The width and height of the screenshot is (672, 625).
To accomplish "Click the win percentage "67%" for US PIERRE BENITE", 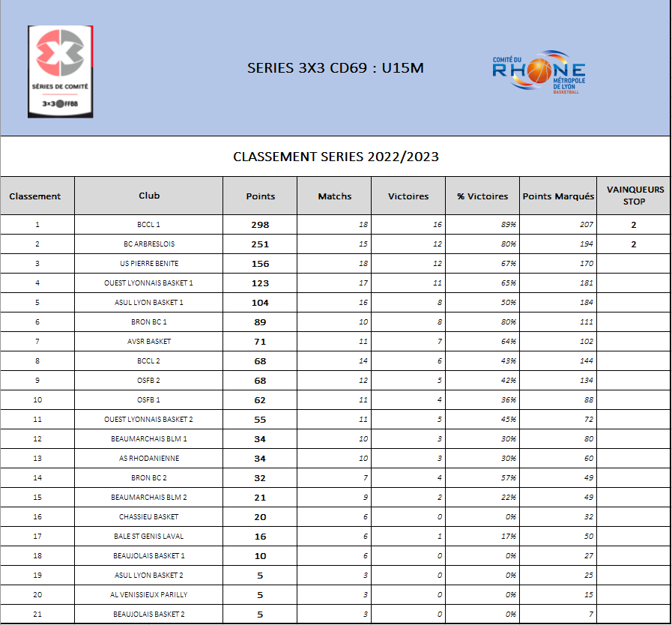I will tap(509, 264).
